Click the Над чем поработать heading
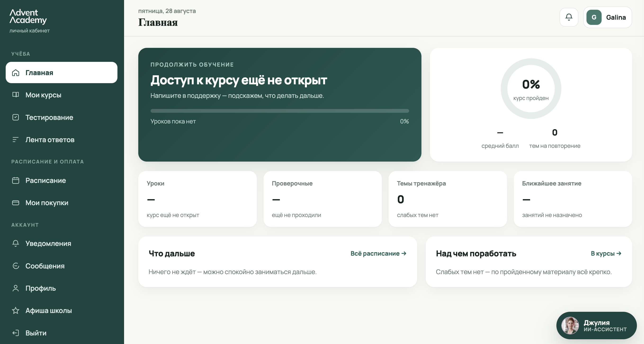Image resolution: width=644 pixels, height=344 pixels. [476, 253]
